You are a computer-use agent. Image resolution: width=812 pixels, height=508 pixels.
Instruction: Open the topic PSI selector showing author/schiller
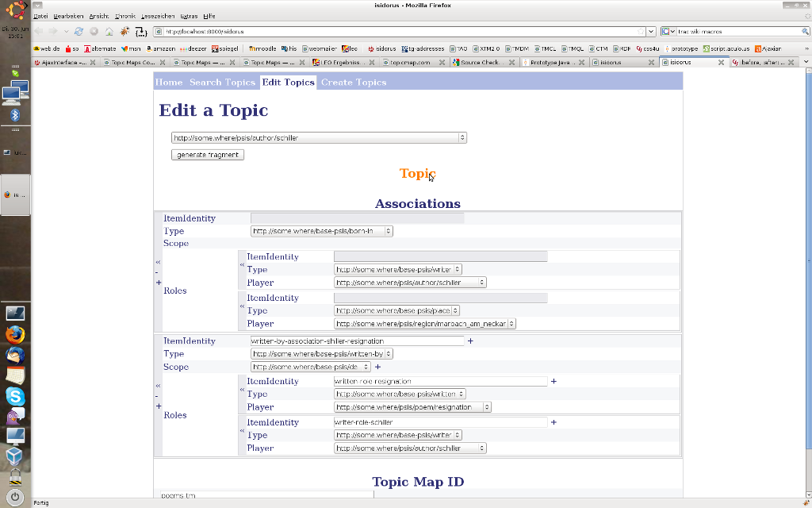tap(319, 138)
